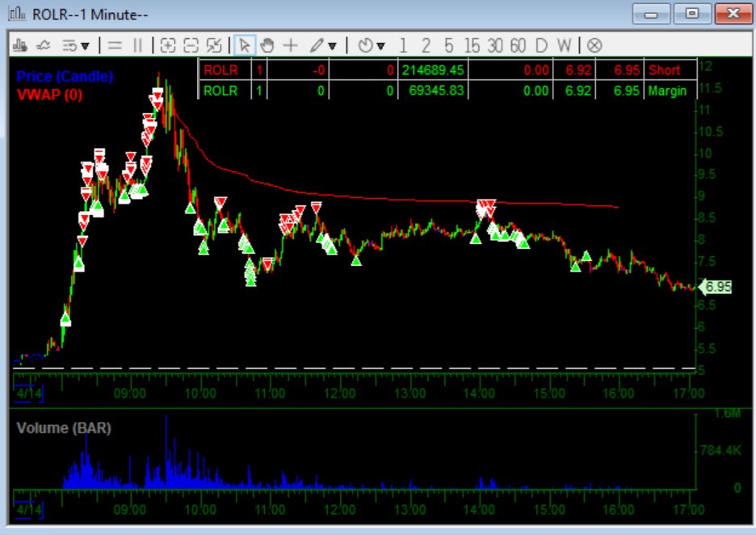Maximize the ROLR chart window
The width and height of the screenshot is (756, 535).
pyautogui.click(x=692, y=14)
